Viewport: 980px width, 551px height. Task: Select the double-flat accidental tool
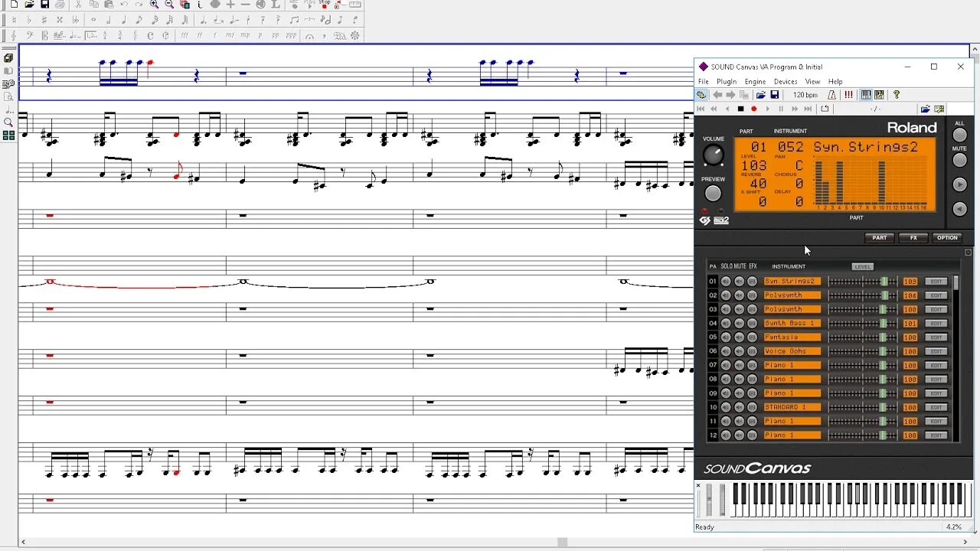76,20
